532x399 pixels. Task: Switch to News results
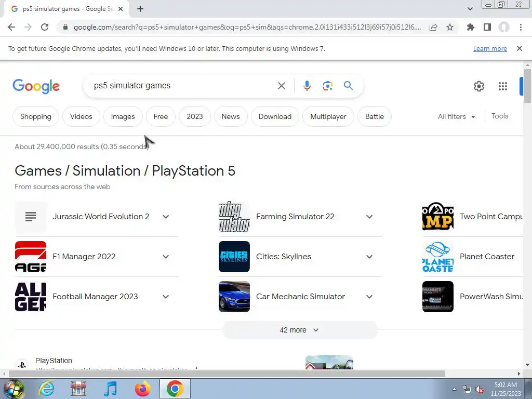[231, 116]
